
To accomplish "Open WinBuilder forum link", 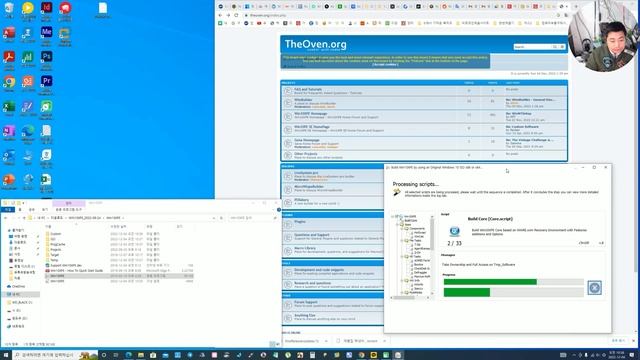I will tap(303, 100).
